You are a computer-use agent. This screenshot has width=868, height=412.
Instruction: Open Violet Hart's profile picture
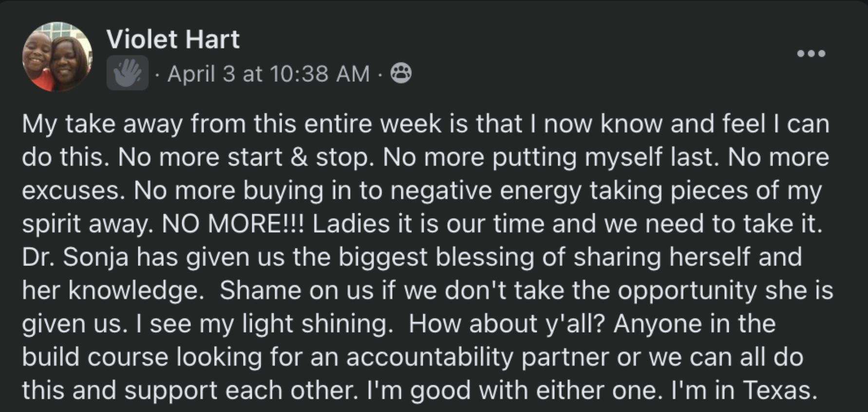(x=57, y=56)
